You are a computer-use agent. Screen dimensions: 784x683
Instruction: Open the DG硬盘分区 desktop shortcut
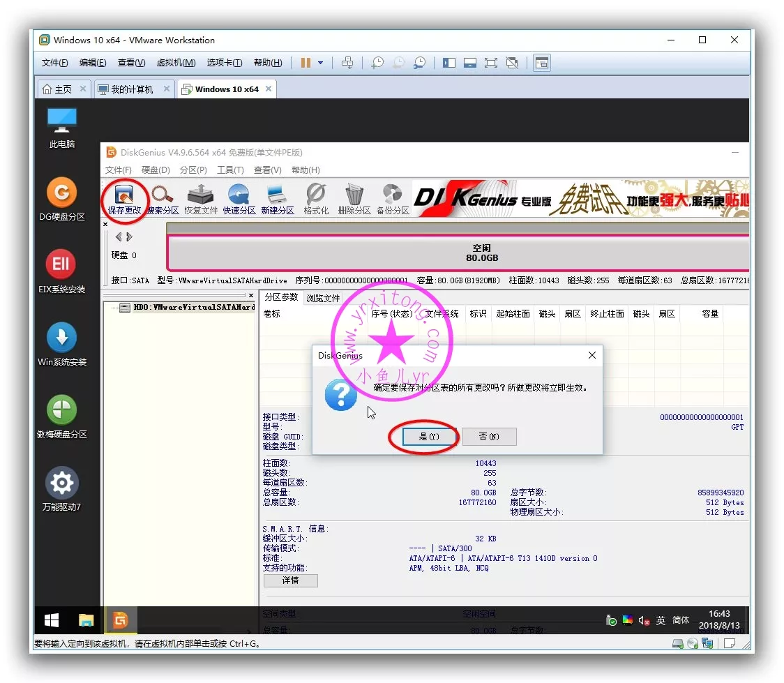(x=61, y=199)
